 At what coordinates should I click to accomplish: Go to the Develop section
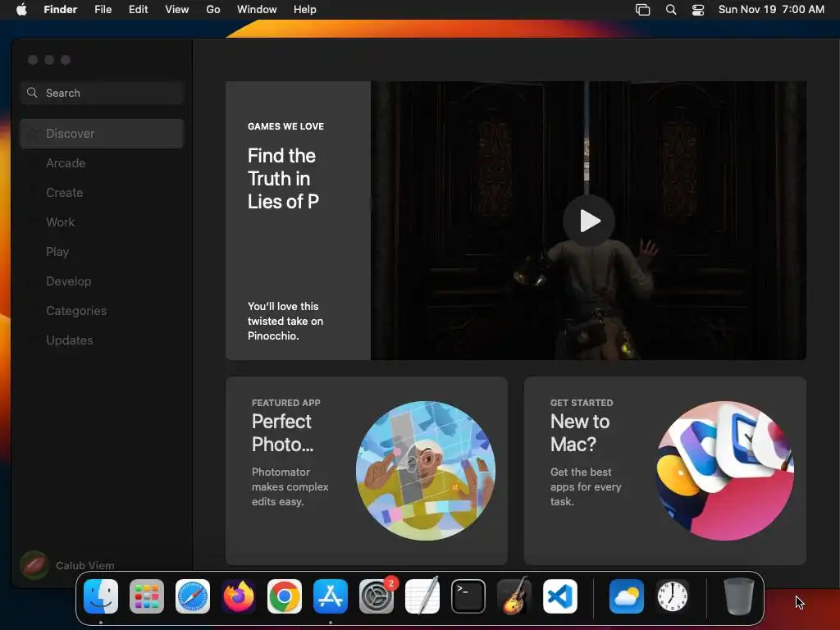[102, 281]
